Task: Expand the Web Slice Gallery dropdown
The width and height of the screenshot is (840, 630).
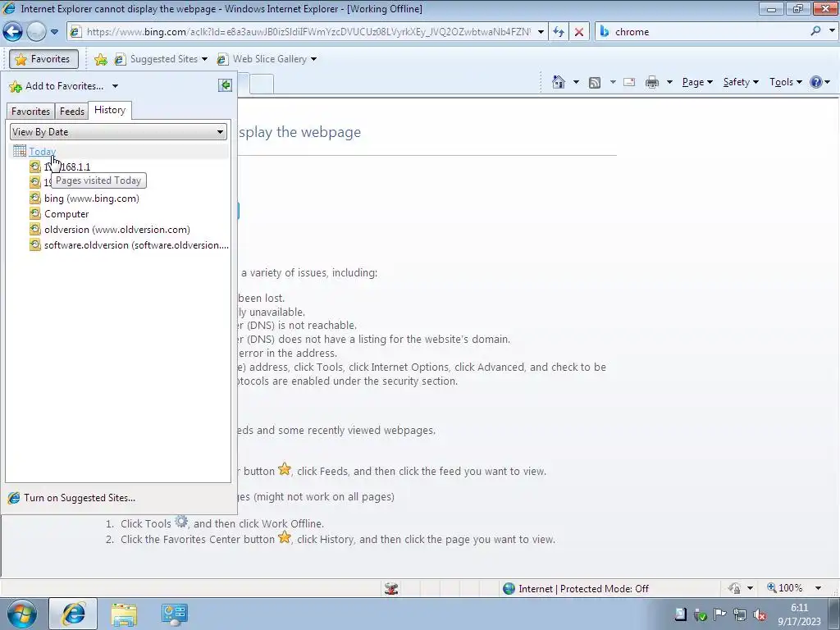Action: (x=313, y=59)
